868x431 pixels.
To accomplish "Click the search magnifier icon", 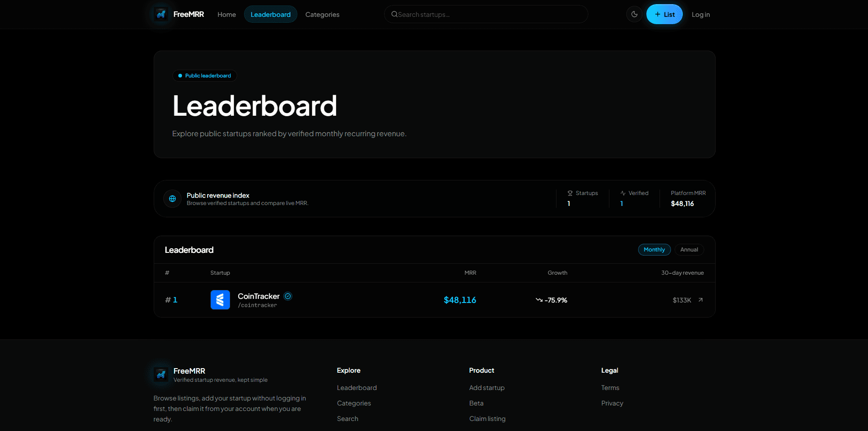I will 395,14.
